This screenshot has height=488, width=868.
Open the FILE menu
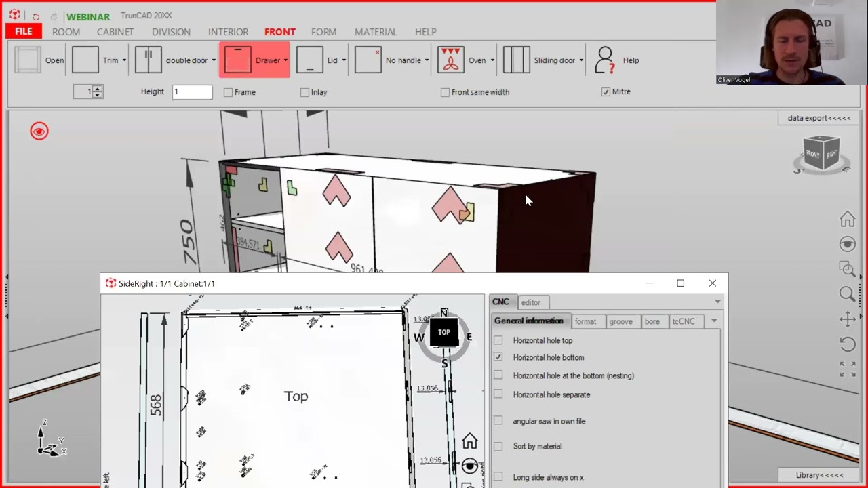[x=24, y=31]
